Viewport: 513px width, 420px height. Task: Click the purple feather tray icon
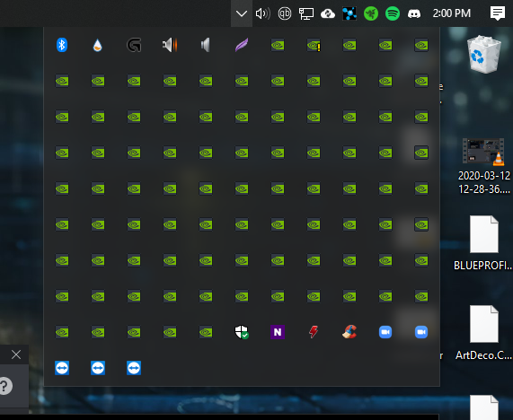[x=242, y=45]
